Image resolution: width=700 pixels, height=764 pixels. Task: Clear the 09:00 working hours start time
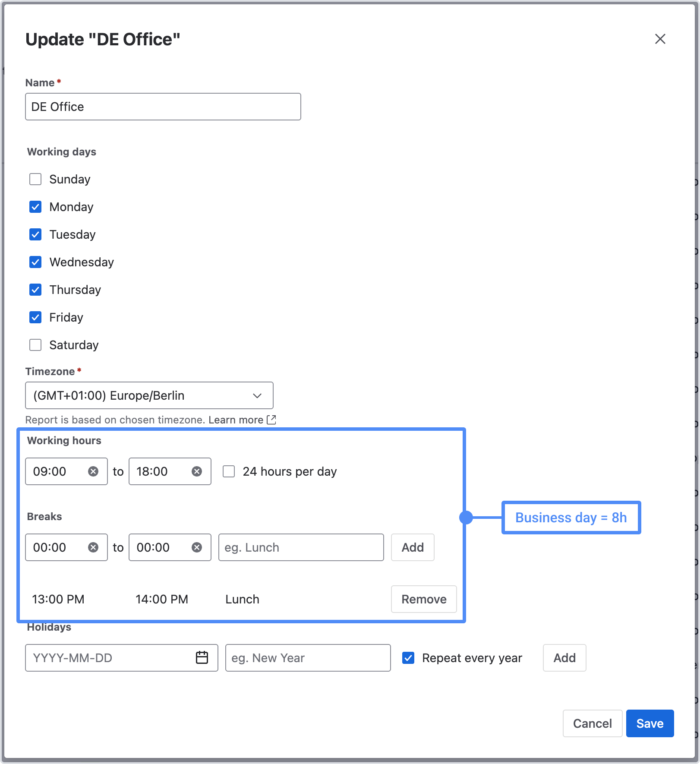[x=93, y=471]
